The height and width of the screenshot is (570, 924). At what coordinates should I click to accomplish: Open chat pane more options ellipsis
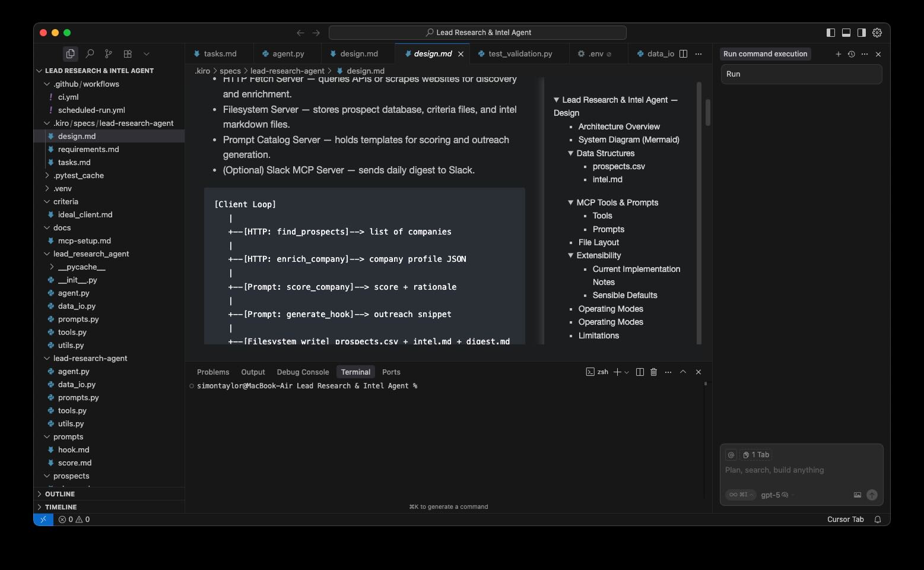point(865,54)
